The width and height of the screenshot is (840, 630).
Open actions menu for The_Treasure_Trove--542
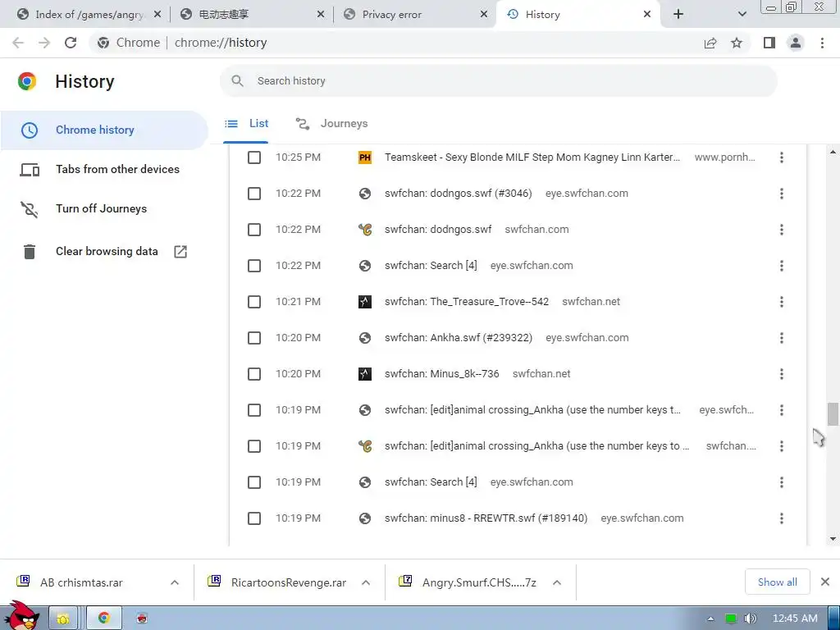tap(782, 302)
